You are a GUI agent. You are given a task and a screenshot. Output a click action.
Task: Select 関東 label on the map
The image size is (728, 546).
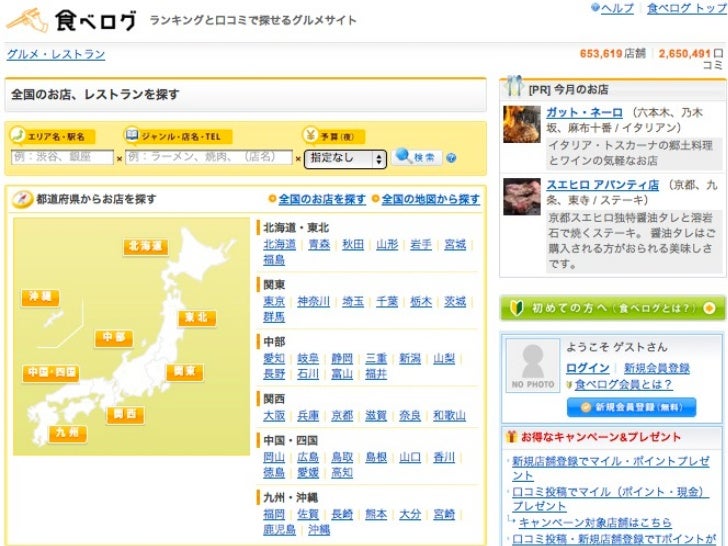coord(185,372)
